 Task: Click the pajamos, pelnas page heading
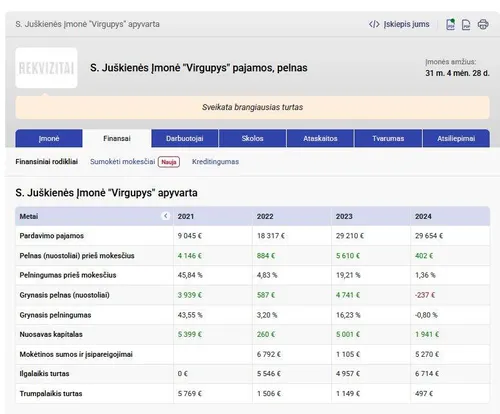(x=199, y=68)
